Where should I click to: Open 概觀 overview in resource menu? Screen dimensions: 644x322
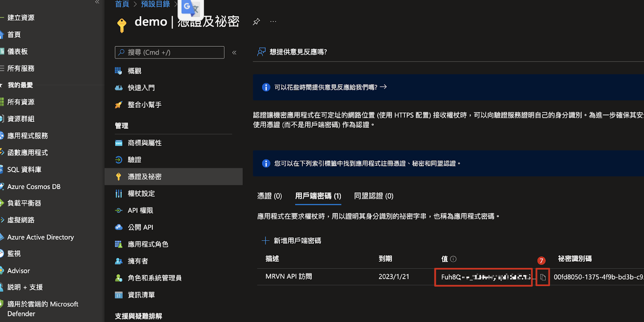tap(134, 71)
